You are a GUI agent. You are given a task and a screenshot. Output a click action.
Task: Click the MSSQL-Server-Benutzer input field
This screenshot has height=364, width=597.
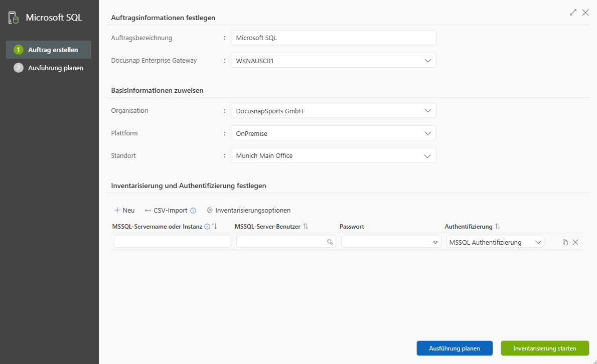[286, 242]
